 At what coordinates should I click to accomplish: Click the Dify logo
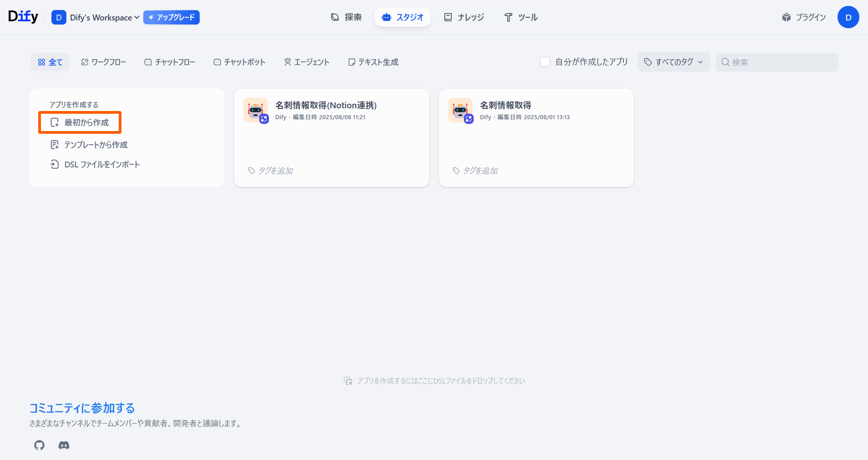[x=23, y=16]
